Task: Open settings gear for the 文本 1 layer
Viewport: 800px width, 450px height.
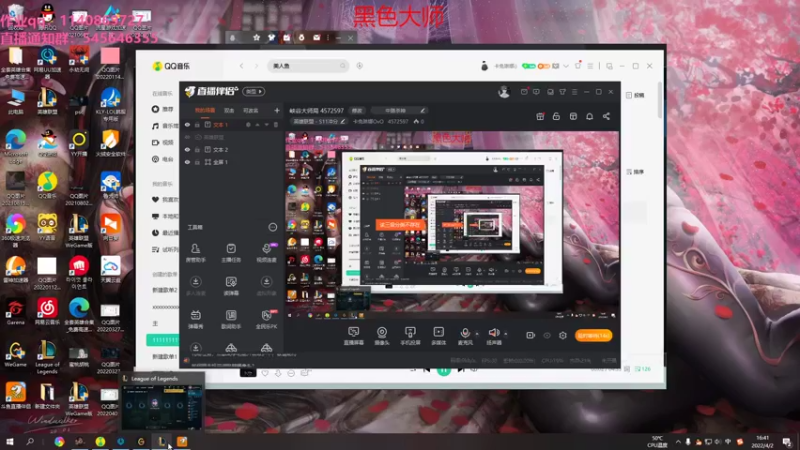Action: (x=248, y=124)
